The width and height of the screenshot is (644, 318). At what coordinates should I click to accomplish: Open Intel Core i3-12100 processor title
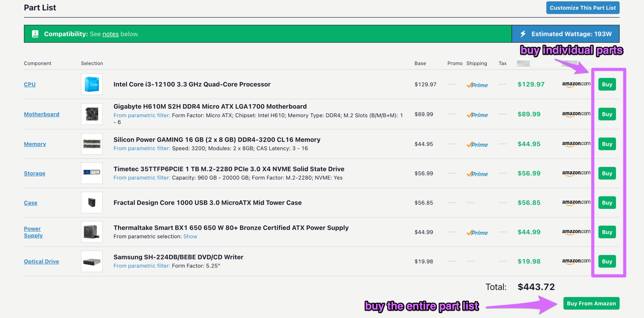tap(192, 84)
